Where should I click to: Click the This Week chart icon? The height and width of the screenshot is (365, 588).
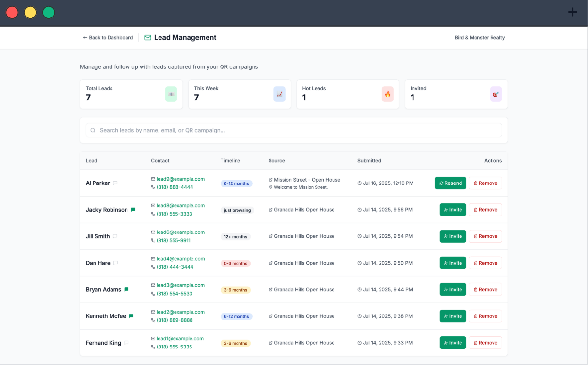tap(279, 94)
